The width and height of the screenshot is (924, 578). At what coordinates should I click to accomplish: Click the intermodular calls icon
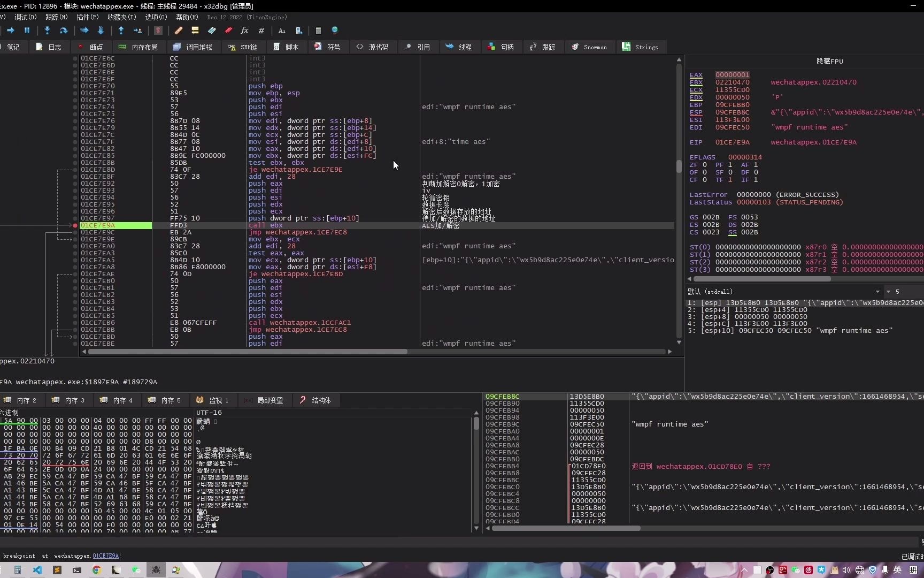tap(298, 31)
